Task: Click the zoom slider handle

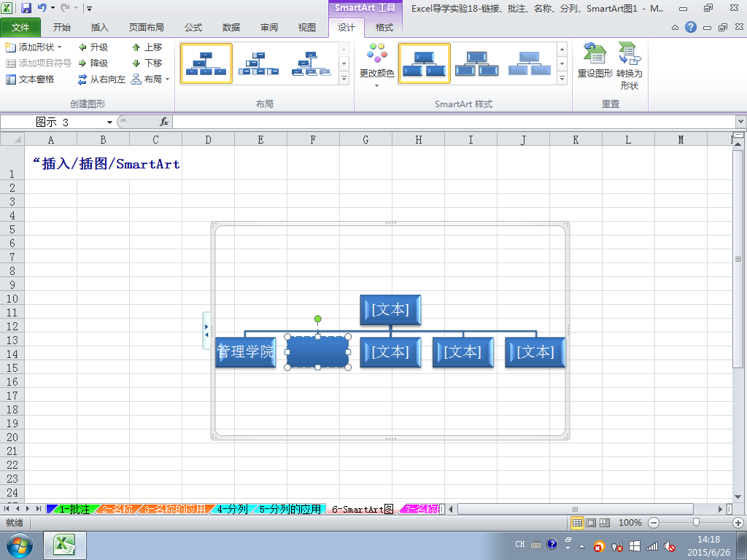Action: [x=696, y=522]
